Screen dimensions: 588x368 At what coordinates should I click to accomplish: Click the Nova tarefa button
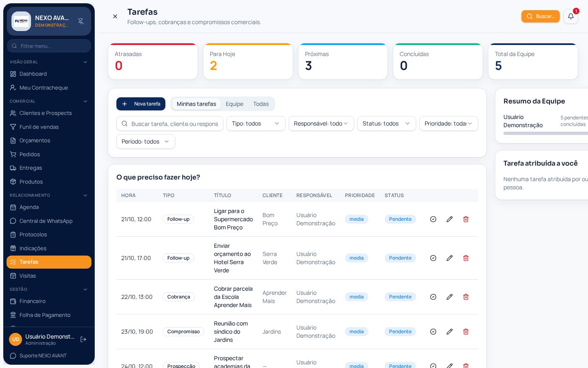tap(141, 104)
